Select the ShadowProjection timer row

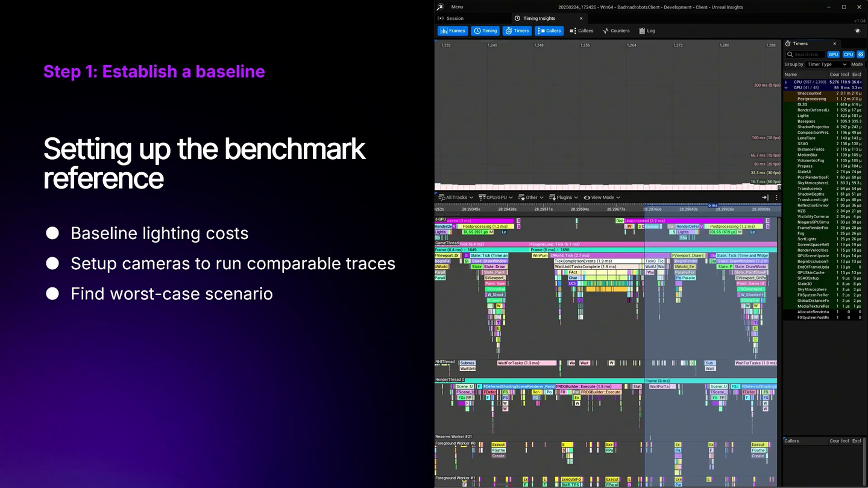click(x=824, y=127)
